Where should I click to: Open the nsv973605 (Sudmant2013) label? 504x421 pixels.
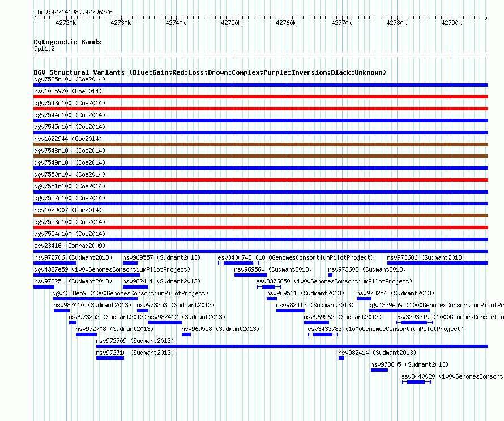(x=409, y=364)
